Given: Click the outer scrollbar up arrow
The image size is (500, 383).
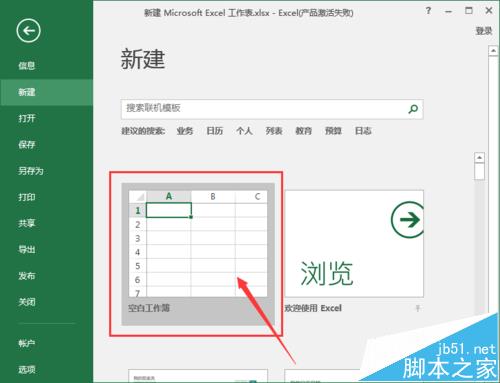Looking at the screenshot, I should pyautogui.click(x=493, y=51).
